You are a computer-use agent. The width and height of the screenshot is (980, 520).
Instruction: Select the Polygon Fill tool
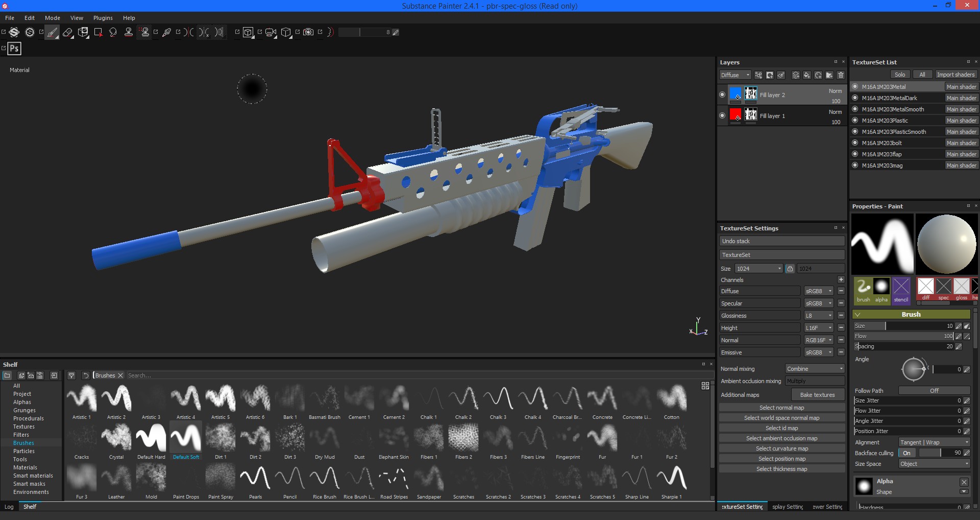click(x=99, y=33)
